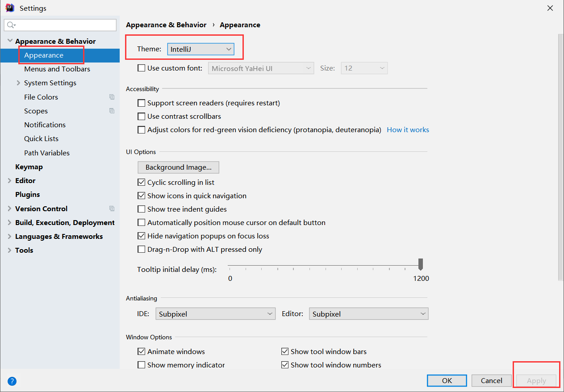
Task: Uncheck Cyclic scrolling in list
Action: pyautogui.click(x=141, y=183)
